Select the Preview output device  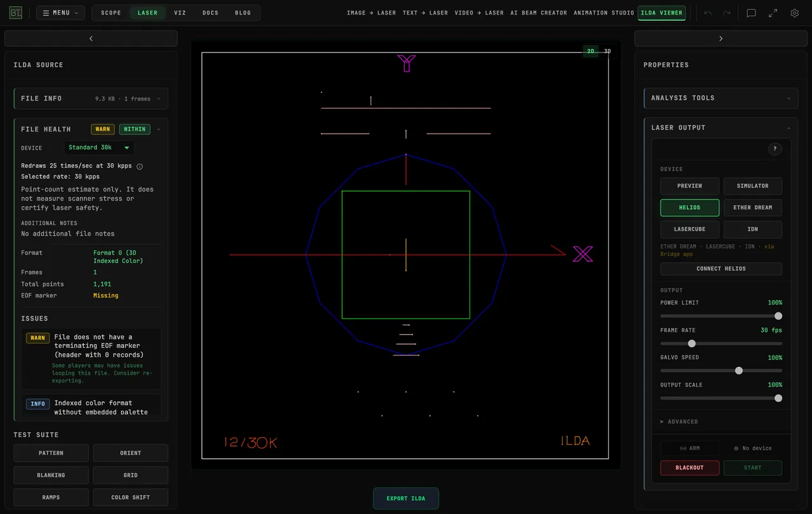pos(690,186)
